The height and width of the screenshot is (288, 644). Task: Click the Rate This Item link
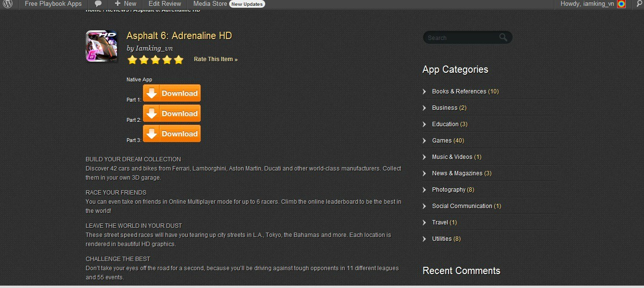[216, 59]
